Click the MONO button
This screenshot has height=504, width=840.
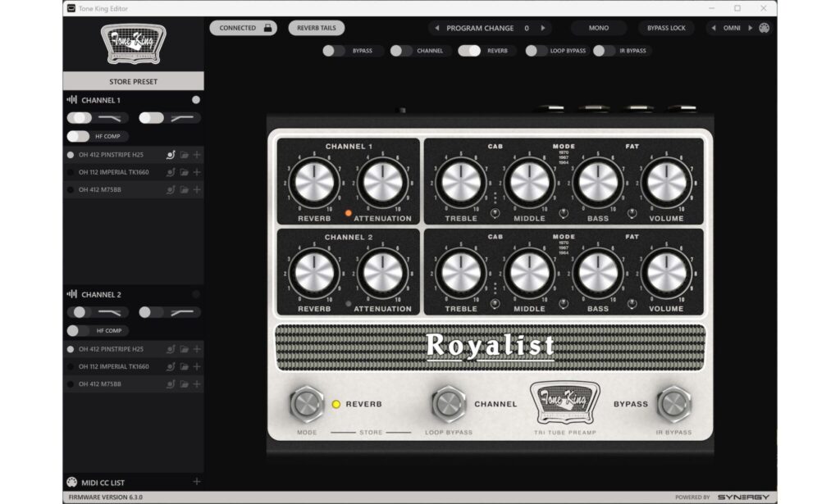click(x=598, y=26)
